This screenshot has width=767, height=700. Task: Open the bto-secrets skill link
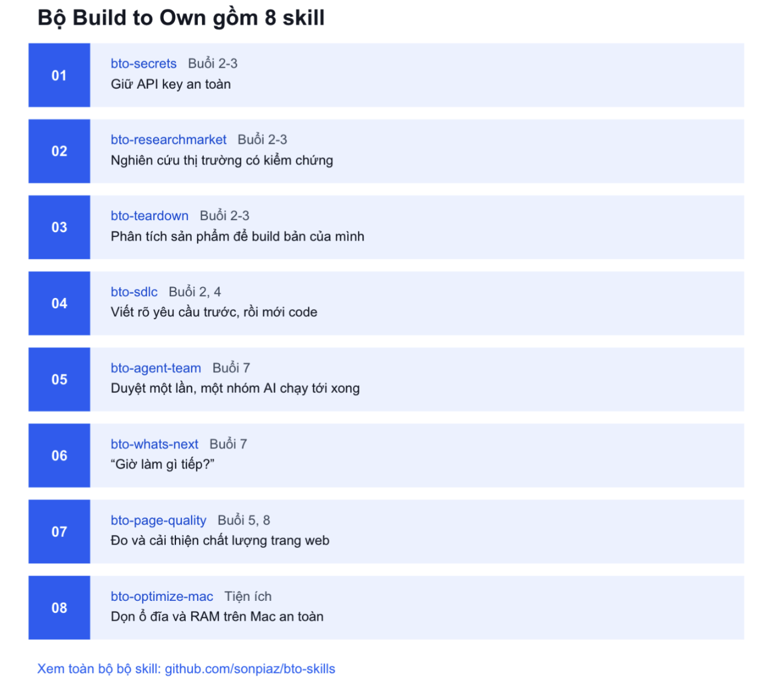coord(143,63)
